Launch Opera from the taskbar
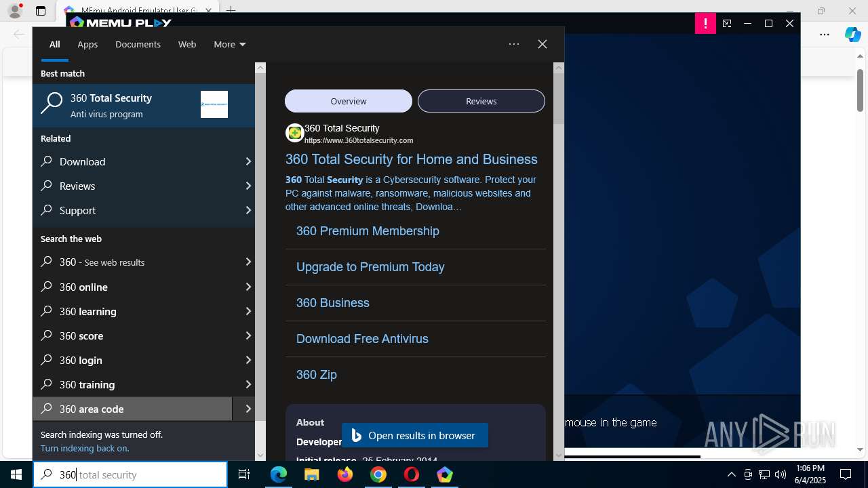The width and height of the screenshot is (868, 488). pos(412,474)
